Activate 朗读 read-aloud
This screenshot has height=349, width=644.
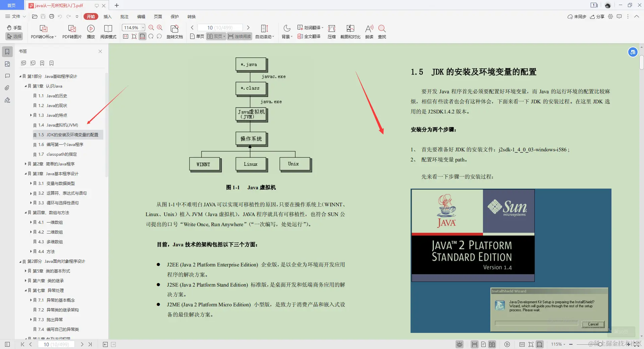click(x=369, y=31)
